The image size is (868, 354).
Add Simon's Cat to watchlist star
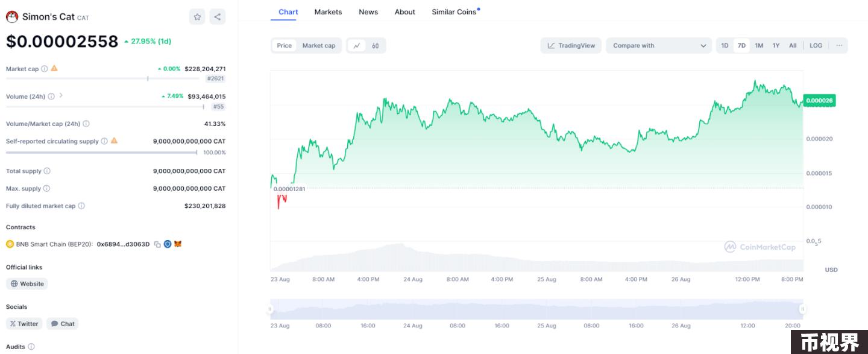pyautogui.click(x=197, y=17)
